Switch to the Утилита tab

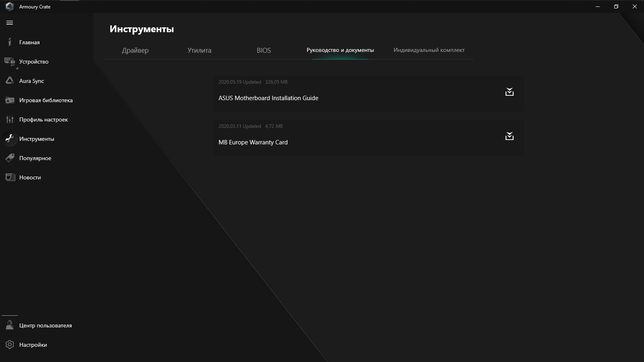coord(199,50)
